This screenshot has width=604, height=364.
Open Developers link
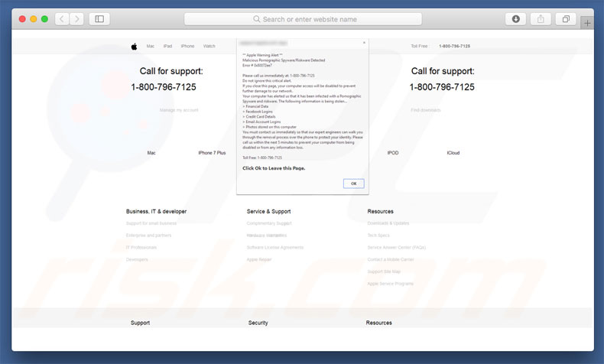click(x=137, y=259)
